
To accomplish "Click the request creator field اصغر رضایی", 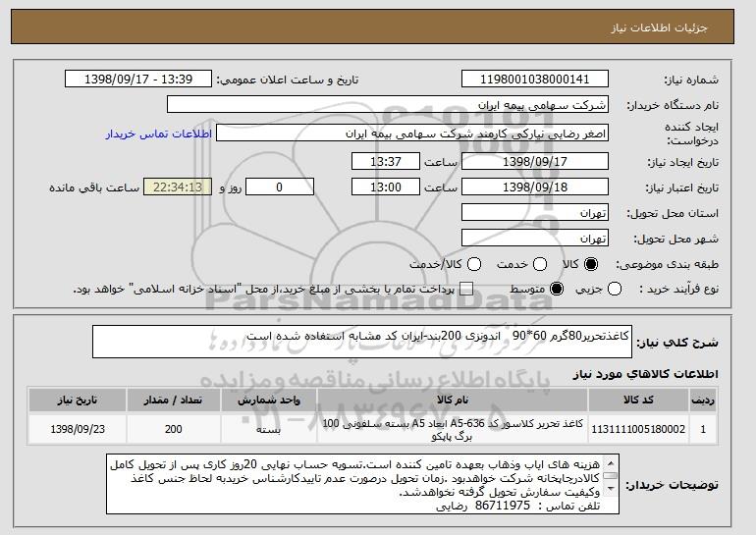I will coord(412,134).
